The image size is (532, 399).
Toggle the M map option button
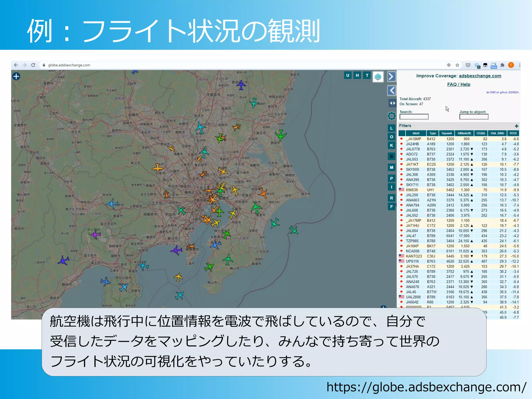pyautogui.click(x=391, y=167)
